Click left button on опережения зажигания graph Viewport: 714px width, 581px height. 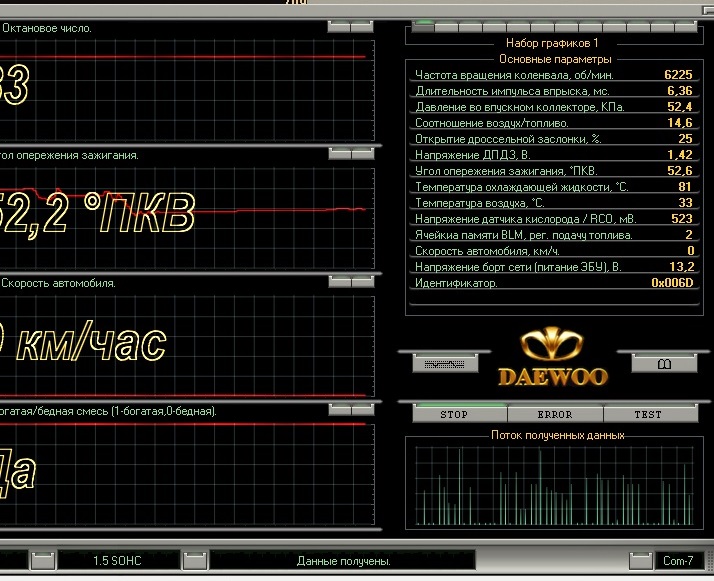pos(340,154)
